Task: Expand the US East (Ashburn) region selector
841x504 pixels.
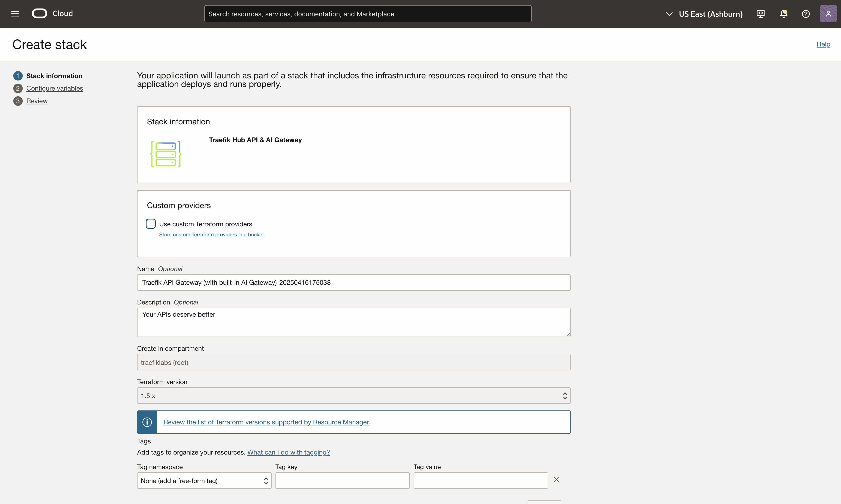Action: click(x=704, y=14)
